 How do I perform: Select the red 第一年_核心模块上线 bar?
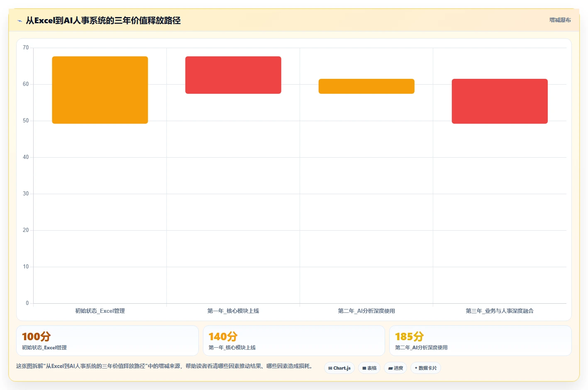pos(233,75)
